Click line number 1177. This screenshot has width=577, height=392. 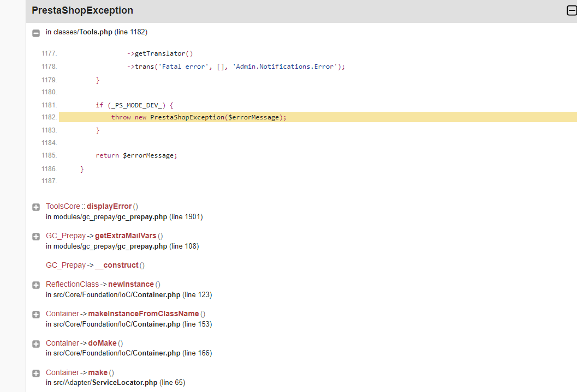click(x=49, y=53)
